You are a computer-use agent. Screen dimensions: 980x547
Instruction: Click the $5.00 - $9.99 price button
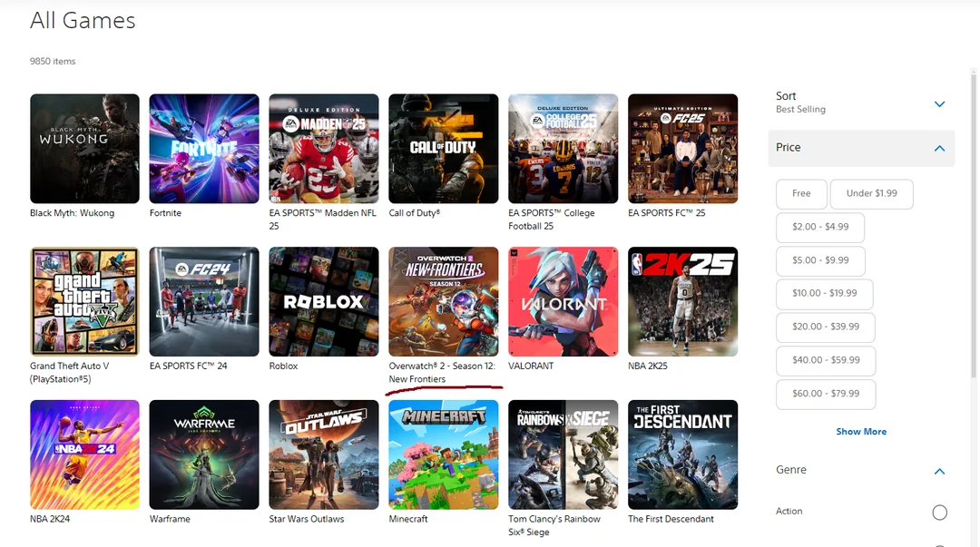(820, 260)
